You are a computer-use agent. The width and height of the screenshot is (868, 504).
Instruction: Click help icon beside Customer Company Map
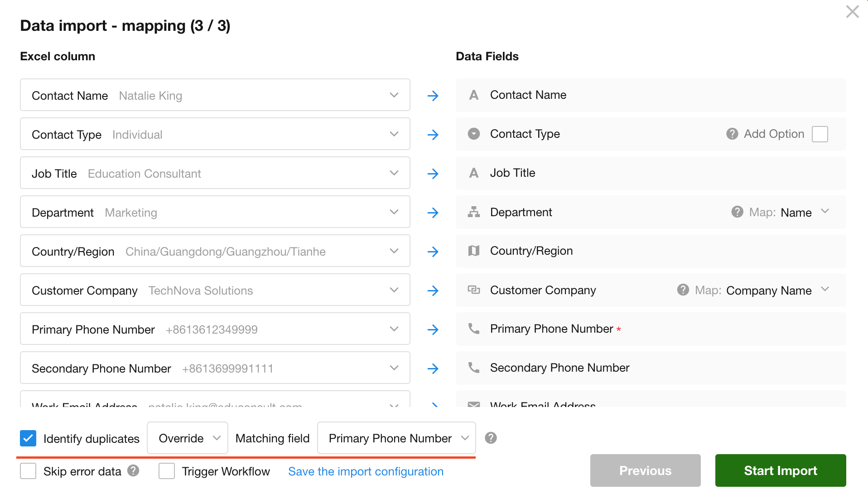click(x=683, y=290)
